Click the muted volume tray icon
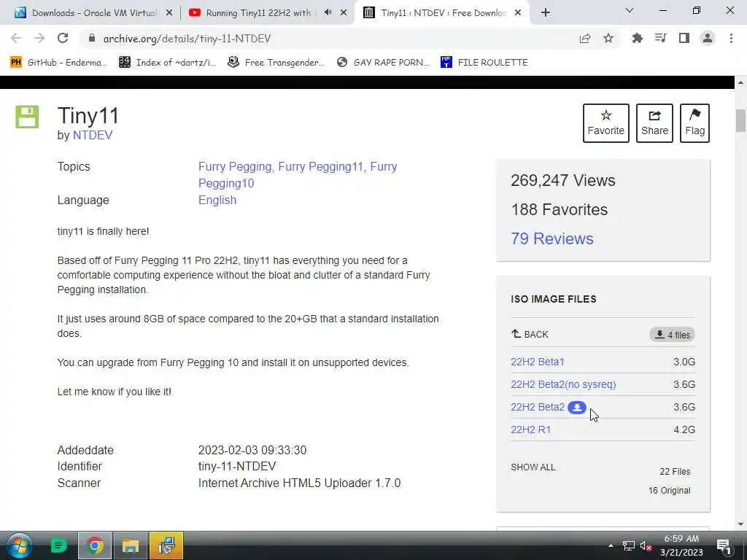Image resolution: width=747 pixels, height=560 pixels. (646, 545)
